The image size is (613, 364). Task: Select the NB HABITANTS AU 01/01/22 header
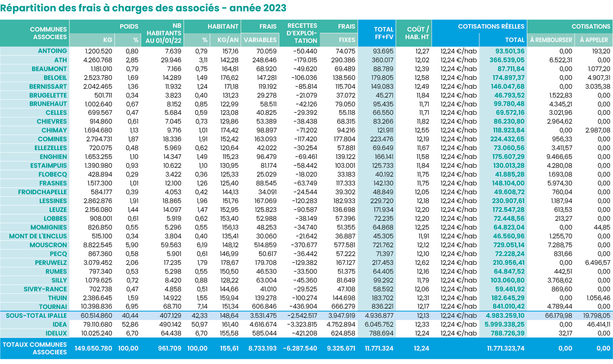point(164,33)
